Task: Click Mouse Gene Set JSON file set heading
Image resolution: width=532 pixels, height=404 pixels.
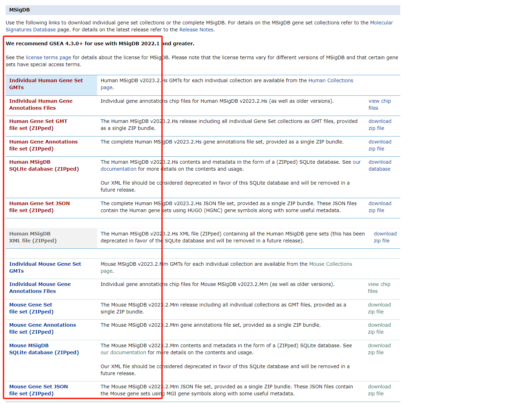Action: [39, 390]
